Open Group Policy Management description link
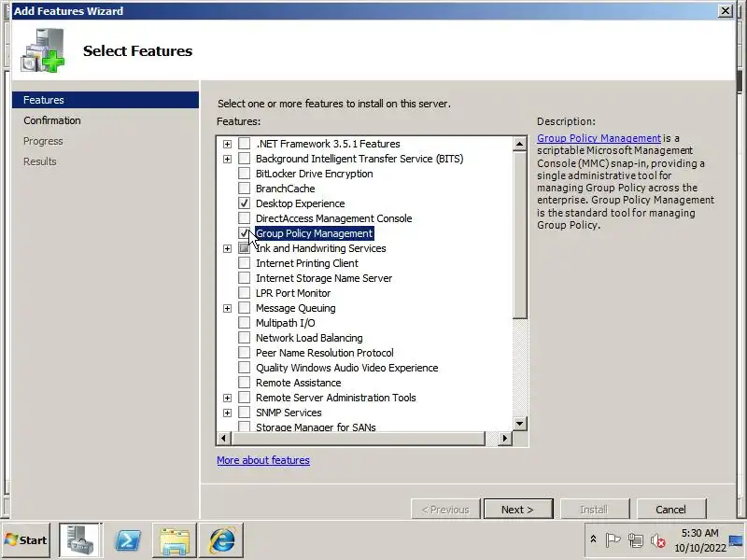Image resolution: width=747 pixels, height=560 pixels. [x=599, y=138]
